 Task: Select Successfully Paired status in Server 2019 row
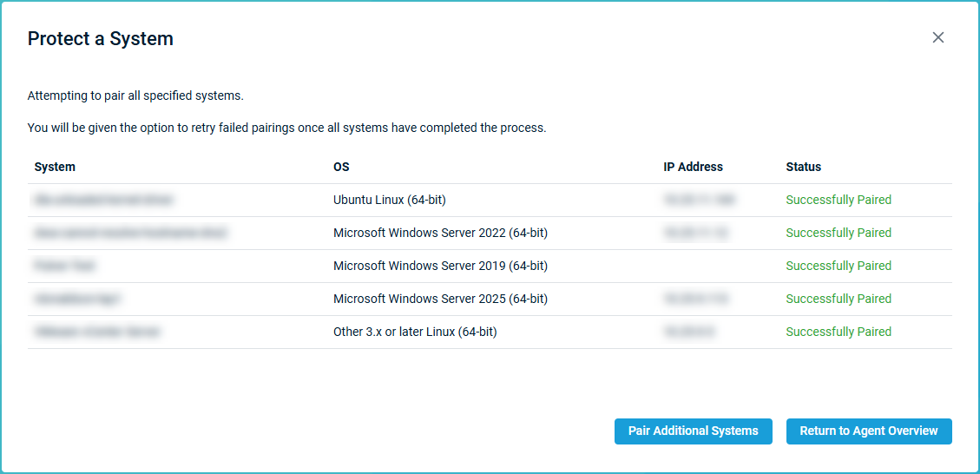tap(838, 266)
